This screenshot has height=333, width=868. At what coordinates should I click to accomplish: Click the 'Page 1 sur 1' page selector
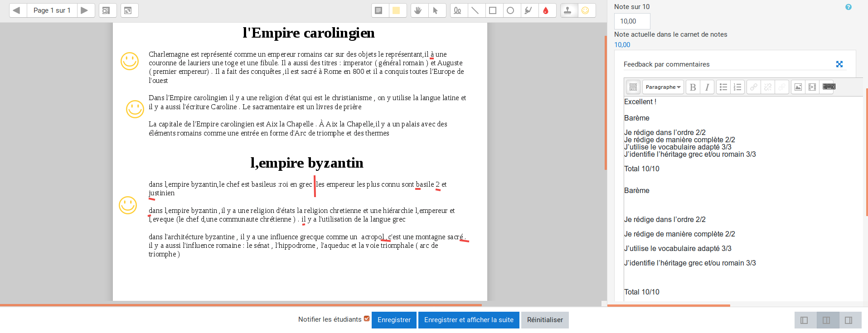pos(52,10)
